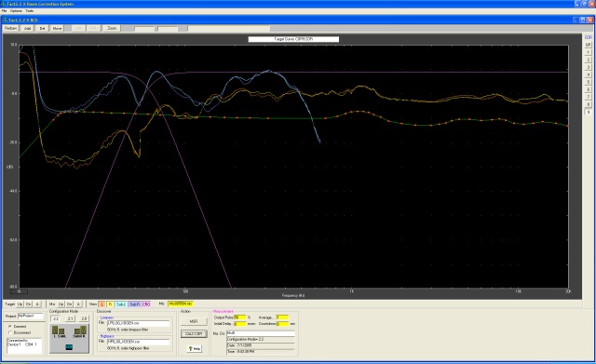596x364 pixels.
Task: Choose configuration mode 2.0
Action: coord(85,318)
